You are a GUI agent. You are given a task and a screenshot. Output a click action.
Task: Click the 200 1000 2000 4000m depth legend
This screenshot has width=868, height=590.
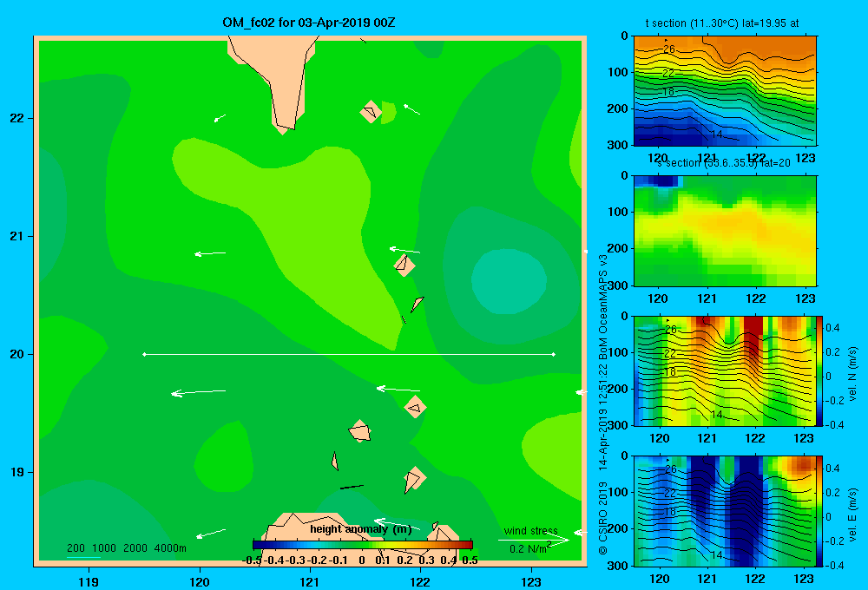[126, 548]
